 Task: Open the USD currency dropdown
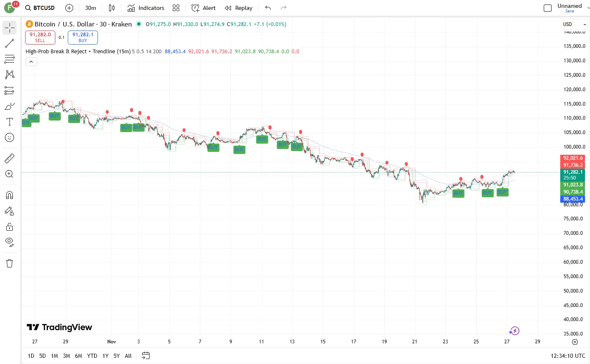pyautogui.click(x=574, y=24)
